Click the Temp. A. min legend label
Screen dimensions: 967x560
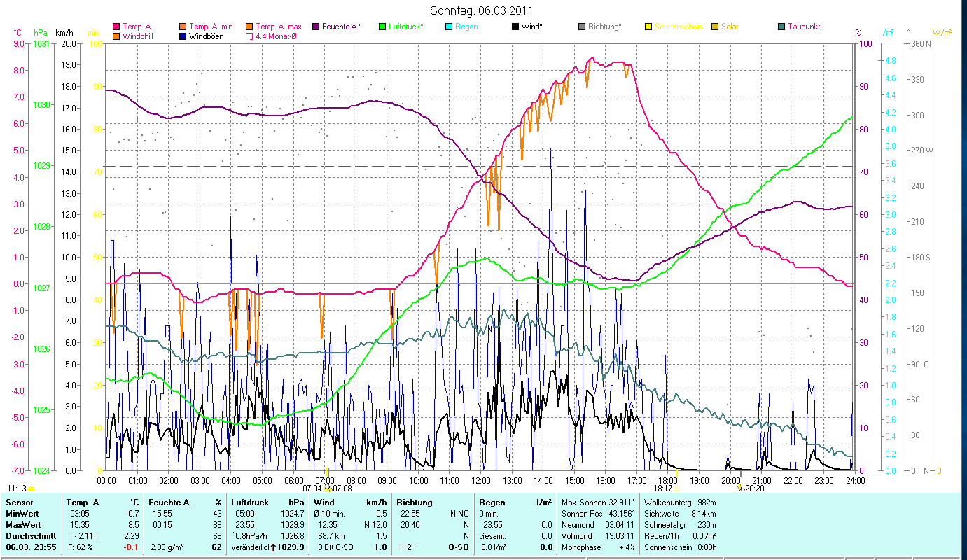(211, 27)
